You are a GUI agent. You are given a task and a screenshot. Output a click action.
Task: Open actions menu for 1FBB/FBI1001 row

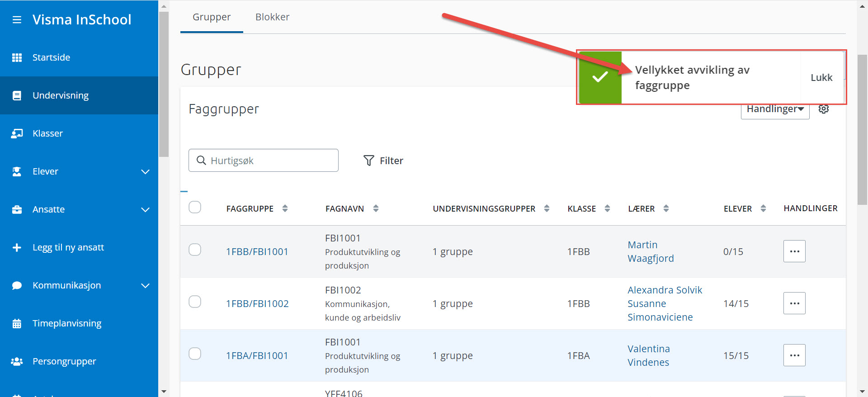794,251
